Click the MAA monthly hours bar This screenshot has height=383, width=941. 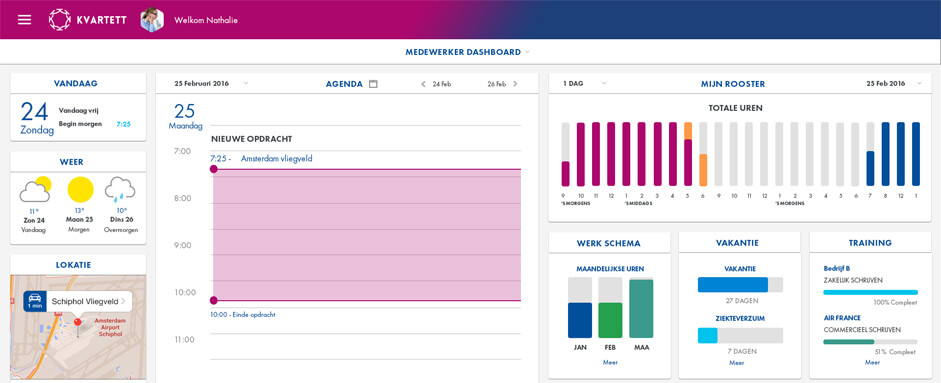coord(641,309)
